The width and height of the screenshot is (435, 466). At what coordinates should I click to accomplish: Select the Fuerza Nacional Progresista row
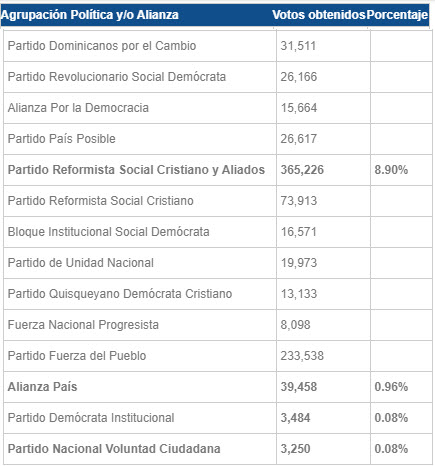tap(218, 325)
